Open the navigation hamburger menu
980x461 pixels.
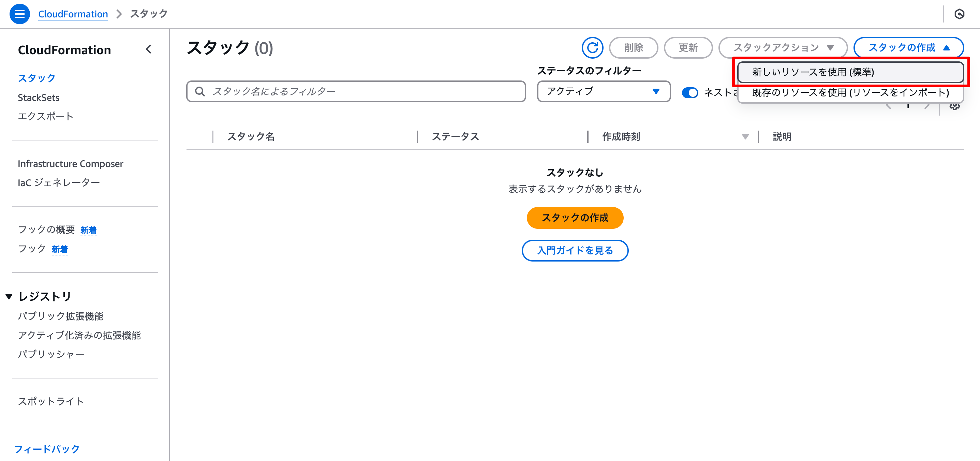tap(19, 14)
